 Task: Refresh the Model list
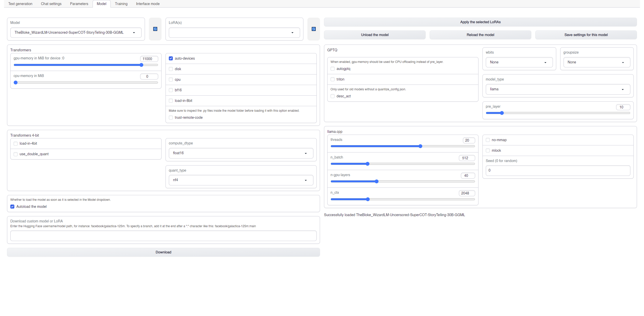click(x=155, y=29)
